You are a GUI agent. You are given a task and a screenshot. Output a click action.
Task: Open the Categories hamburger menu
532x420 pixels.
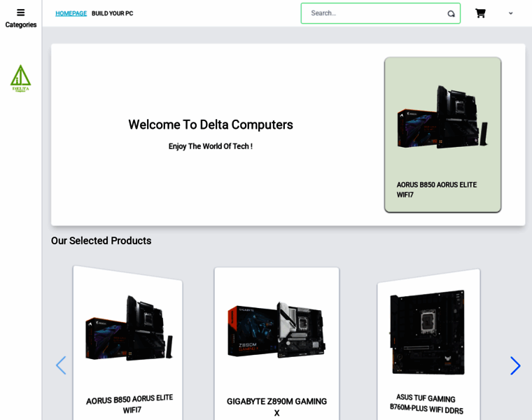(x=21, y=13)
